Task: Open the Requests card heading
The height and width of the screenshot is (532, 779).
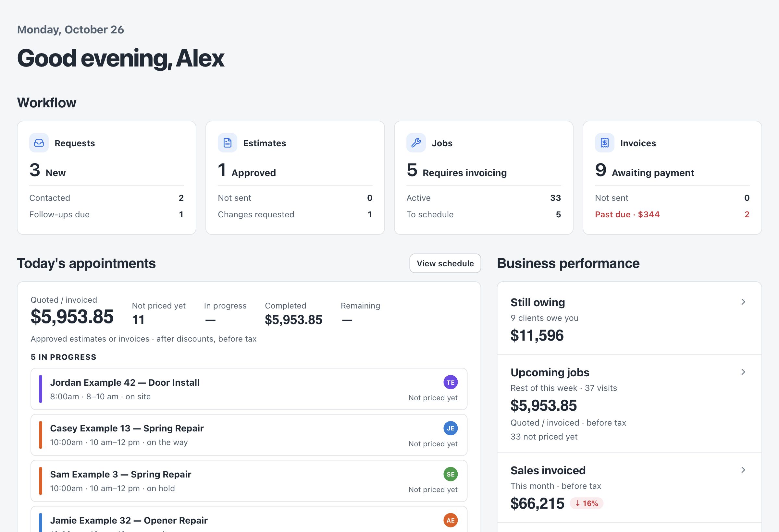Action: pyautogui.click(x=75, y=143)
